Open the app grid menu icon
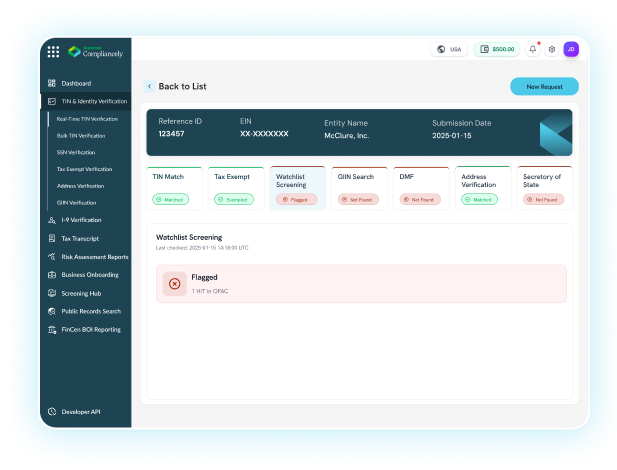 [x=53, y=52]
